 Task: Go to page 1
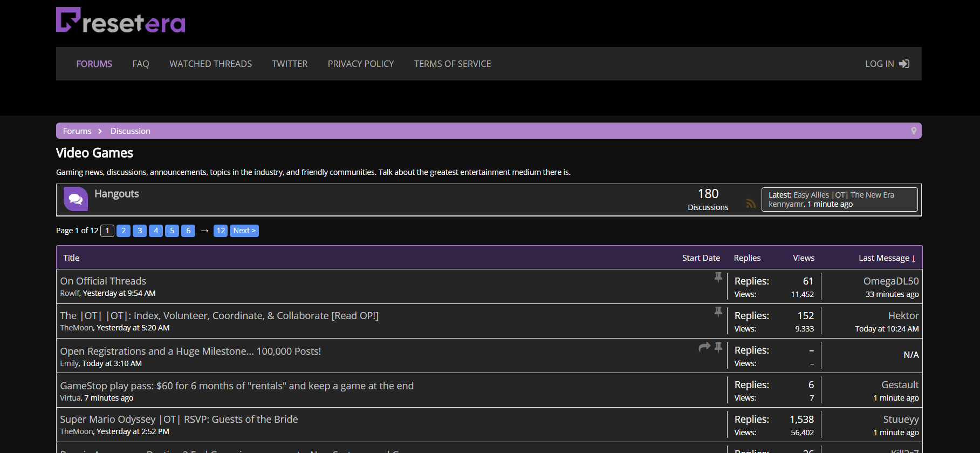tap(107, 231)
